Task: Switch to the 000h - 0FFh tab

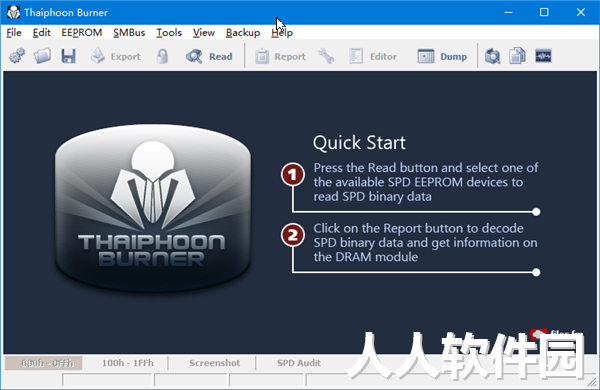Action: (x=43, y=363)
